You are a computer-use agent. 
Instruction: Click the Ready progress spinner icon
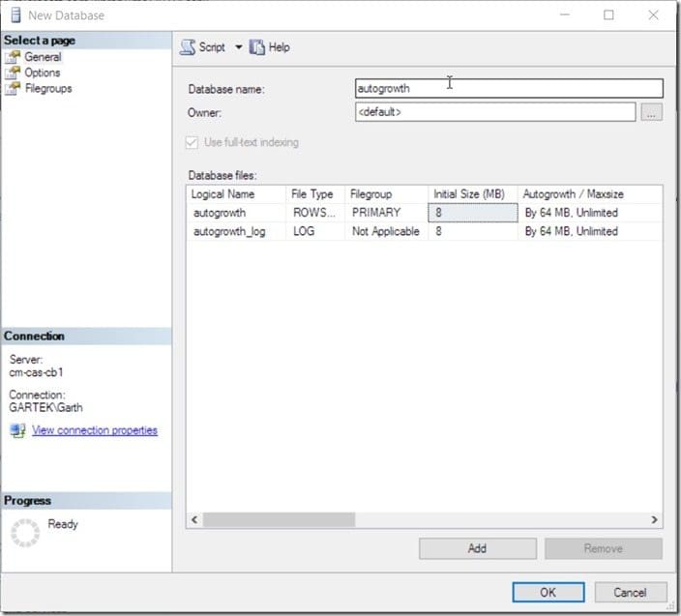tap(25, 533)
